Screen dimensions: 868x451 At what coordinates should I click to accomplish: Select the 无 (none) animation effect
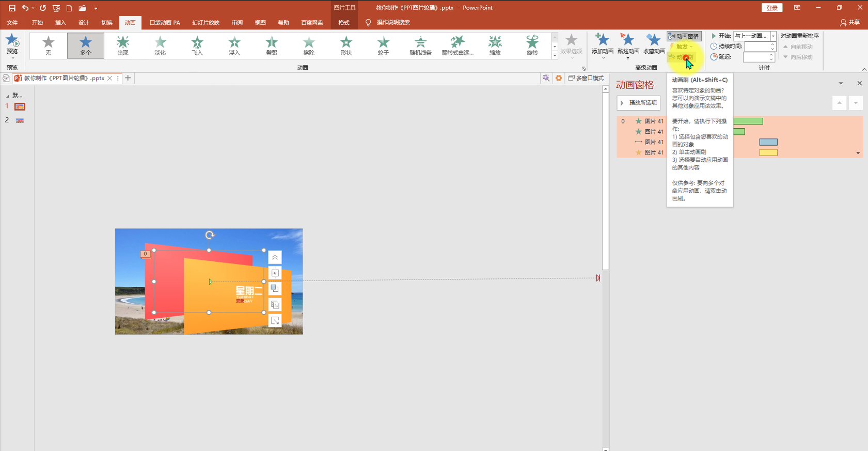[x=49, y=45]
